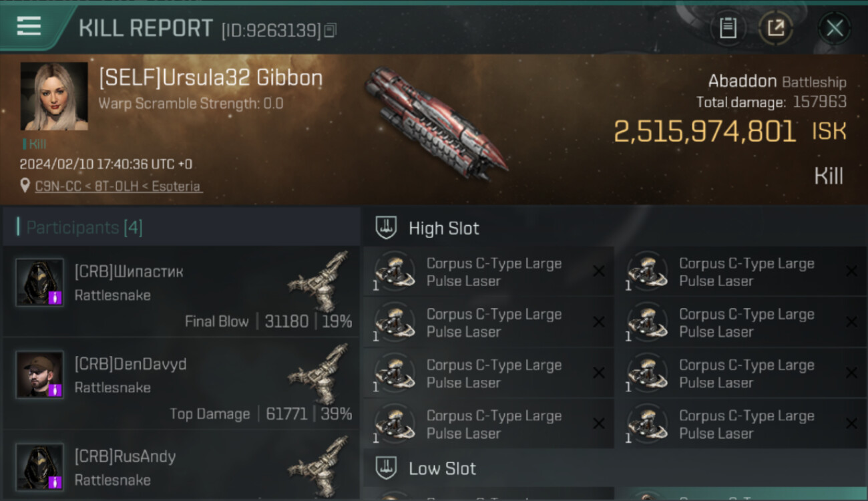Click the clipboard copy report icon
This screenshot has height=501, width=868.
727,28
